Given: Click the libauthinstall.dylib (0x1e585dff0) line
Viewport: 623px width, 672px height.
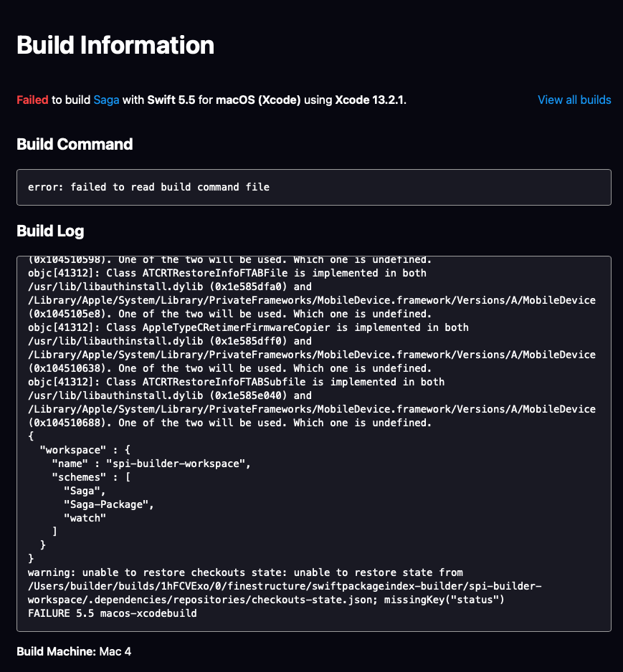Looking at the screenshot, I should point(170,341).
